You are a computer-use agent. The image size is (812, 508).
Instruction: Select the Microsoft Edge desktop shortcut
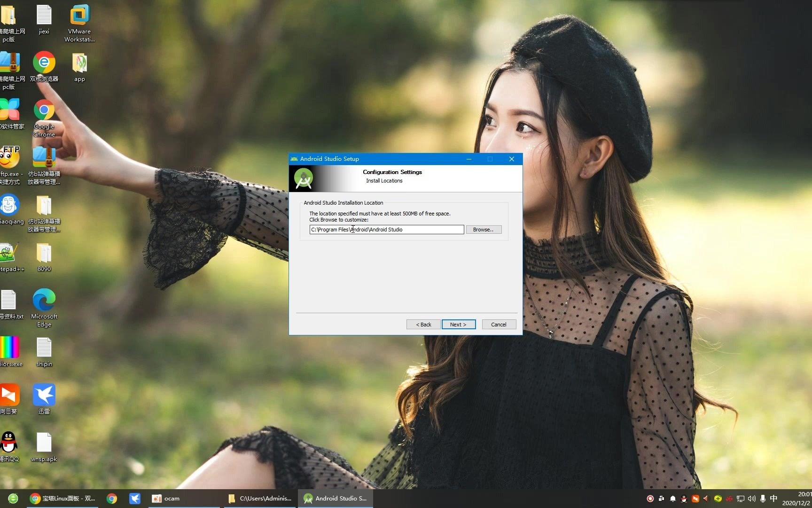tap(44, 308)
